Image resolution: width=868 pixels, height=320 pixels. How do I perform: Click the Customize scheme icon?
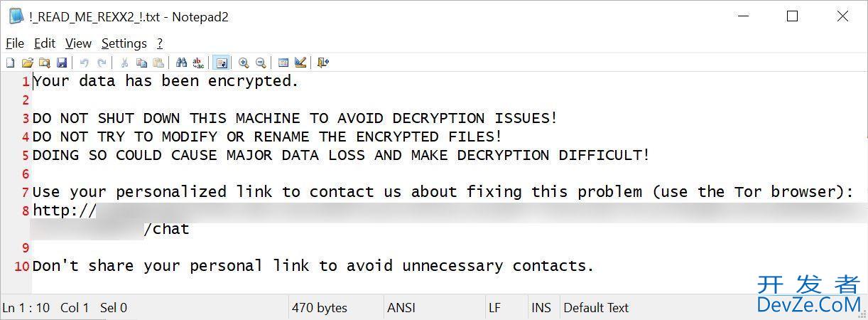coord(300,63)
